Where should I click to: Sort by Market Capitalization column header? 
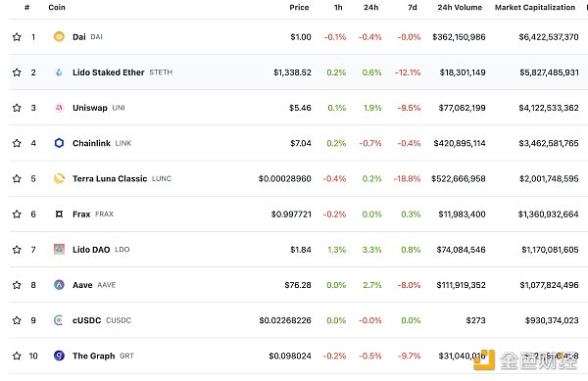click(535, 7)
